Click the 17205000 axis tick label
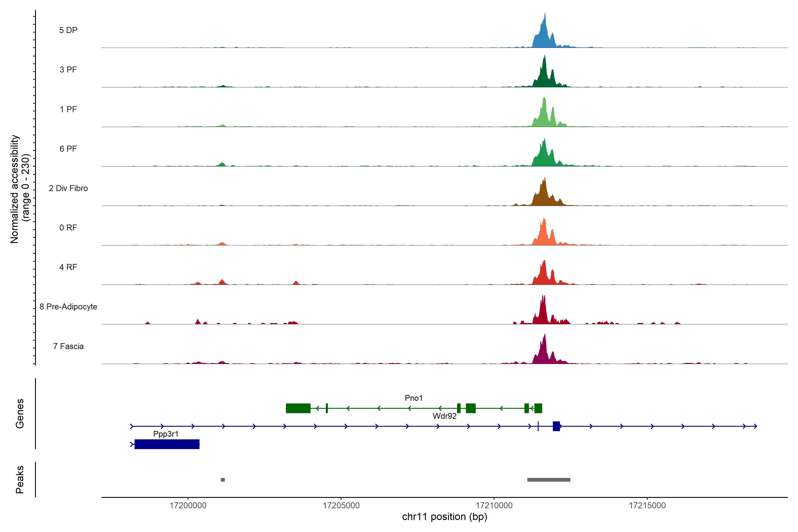 tap(341, 505)
